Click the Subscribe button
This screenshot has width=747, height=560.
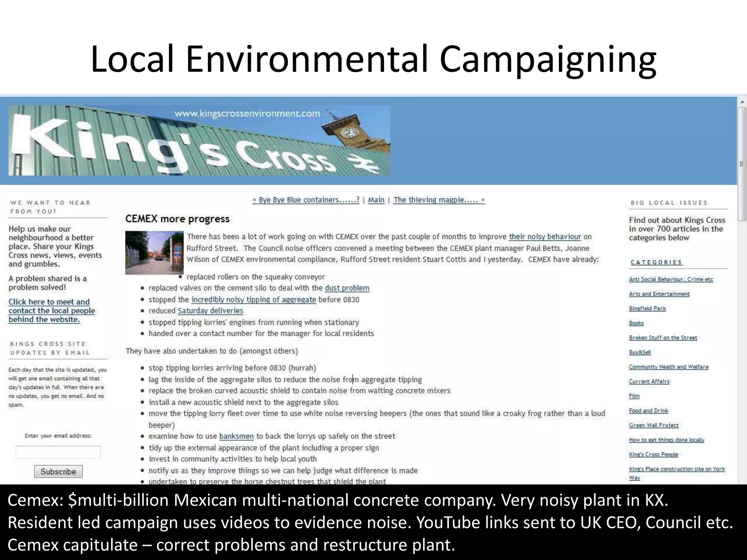pyautogui.click(x=58, y=471)
